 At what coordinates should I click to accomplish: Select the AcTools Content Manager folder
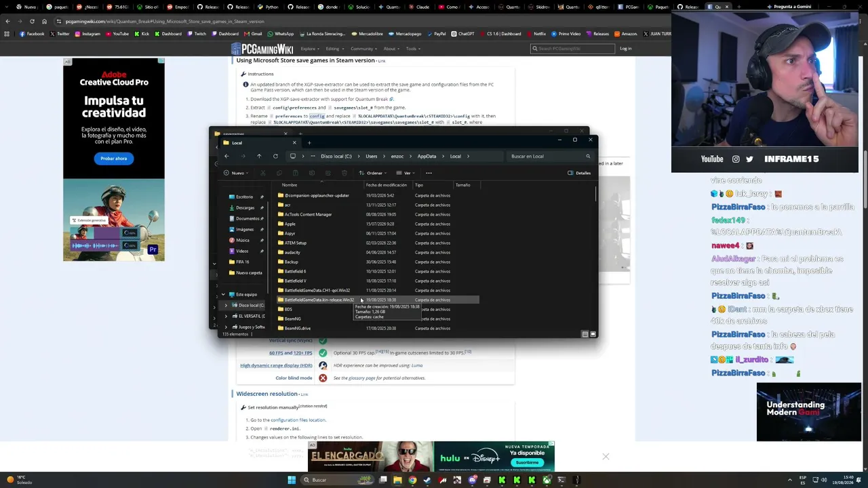click(308, 215)
